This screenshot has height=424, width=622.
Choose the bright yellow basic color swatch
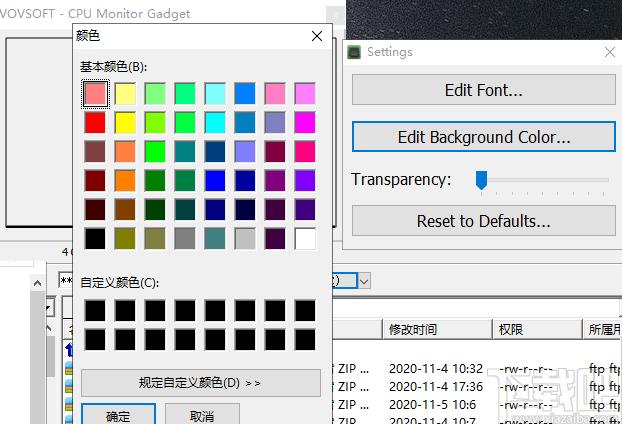click(x=125, y=123)
